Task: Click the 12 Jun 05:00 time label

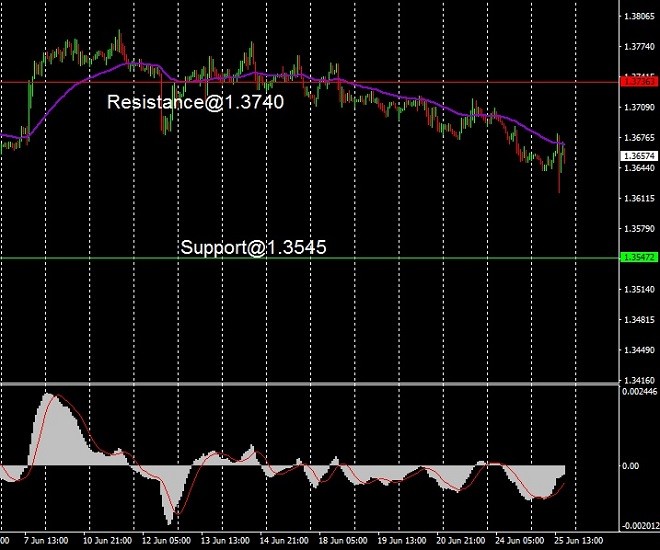Action: pyautogui.click(x=165, y=541)
